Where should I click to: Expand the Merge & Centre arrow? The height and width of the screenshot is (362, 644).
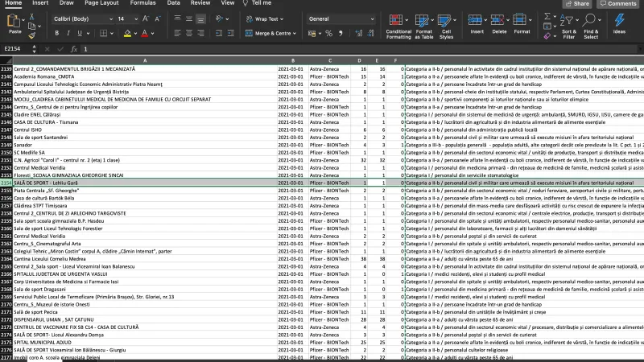coord(295,33)
